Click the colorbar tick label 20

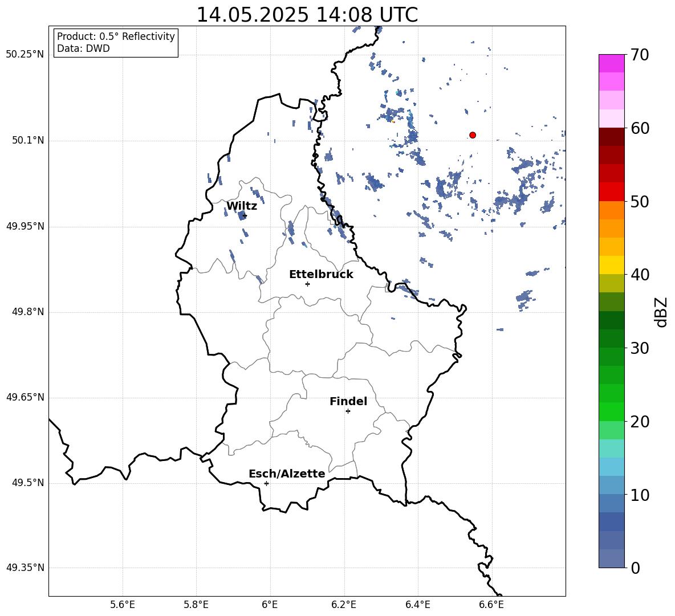(x=640, y=422)
